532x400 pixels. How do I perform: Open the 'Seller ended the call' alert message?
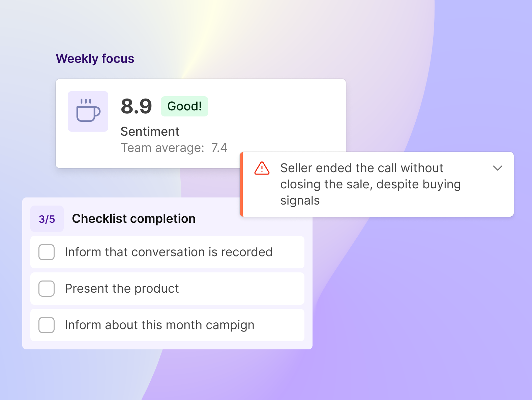pos(370,184)
